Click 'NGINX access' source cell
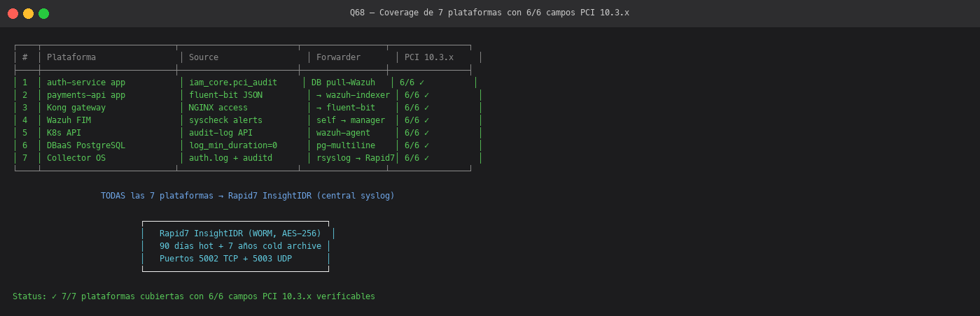 (x=218, y=108)
